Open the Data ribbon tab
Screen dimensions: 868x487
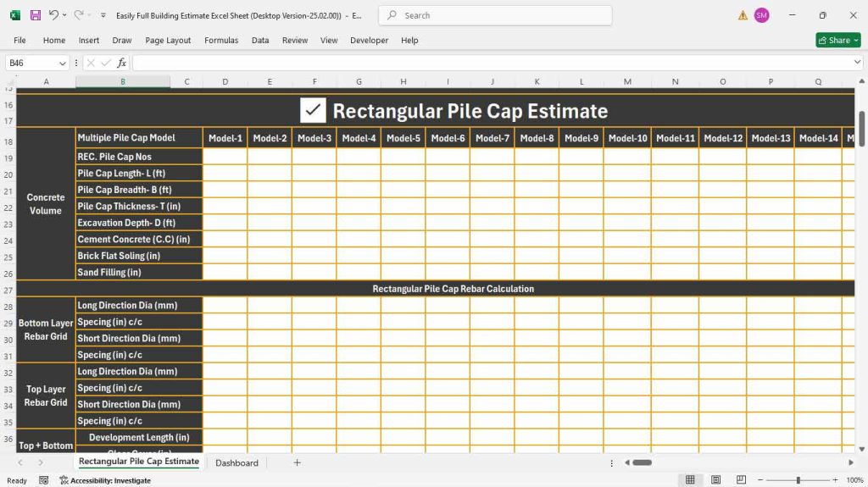(260, 40)
